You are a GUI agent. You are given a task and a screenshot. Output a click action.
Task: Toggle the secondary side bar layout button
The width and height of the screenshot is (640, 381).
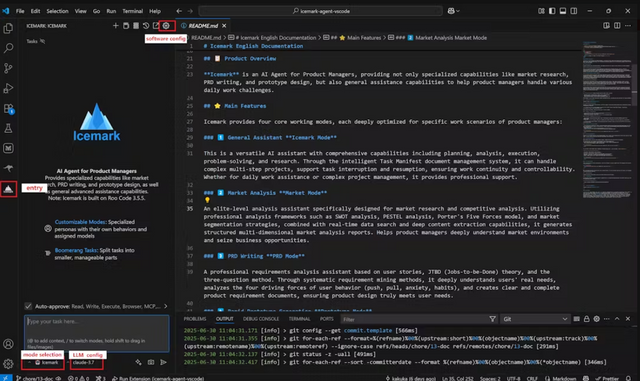(574, 11)
